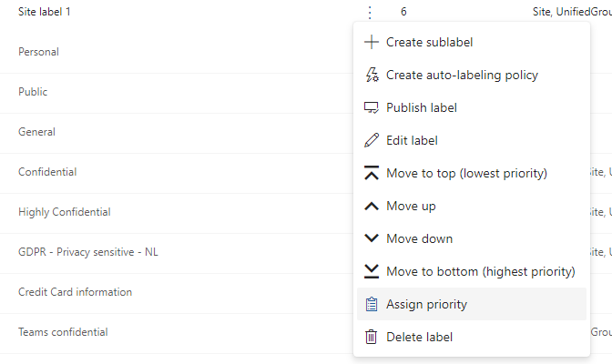This screenshot has width=612, height=364.
Task: Click the Publish label monitor icon
Action: pyautogui.click(x=371, y=107)
